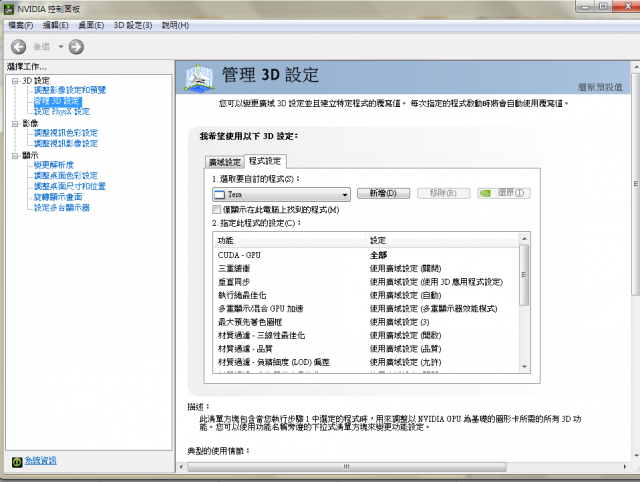Open the back history dropdown arrow
This screenshot has height=482, width=640.
click(61, 47)
